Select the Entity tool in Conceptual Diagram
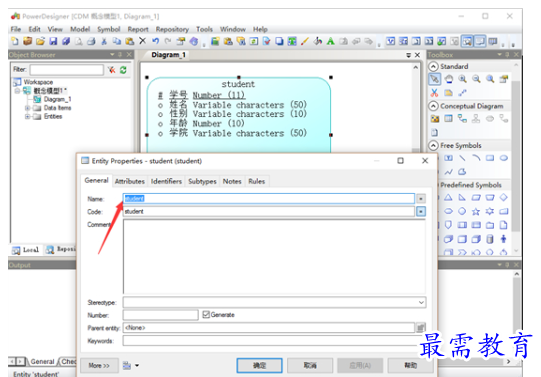The width and height of the screenshot is (541, 377). tap(448, 119)
